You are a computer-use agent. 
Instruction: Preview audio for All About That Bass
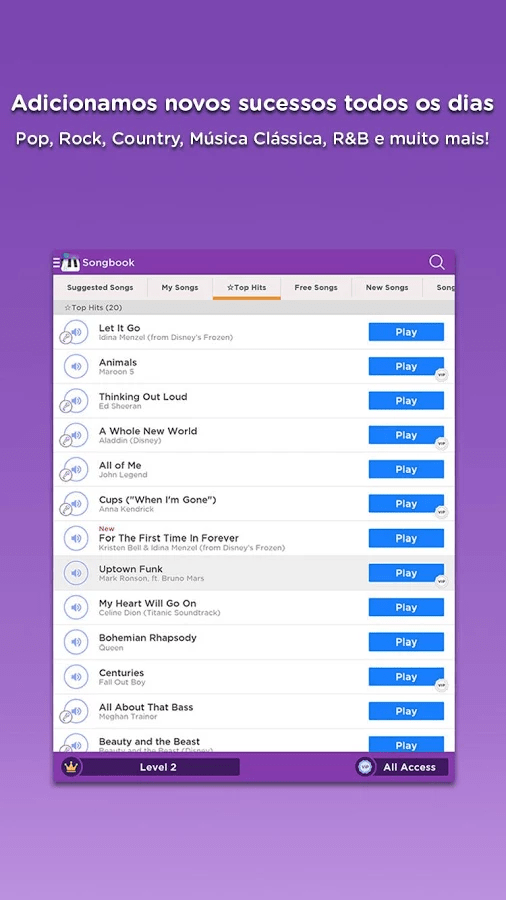click(x=76, y=711)
